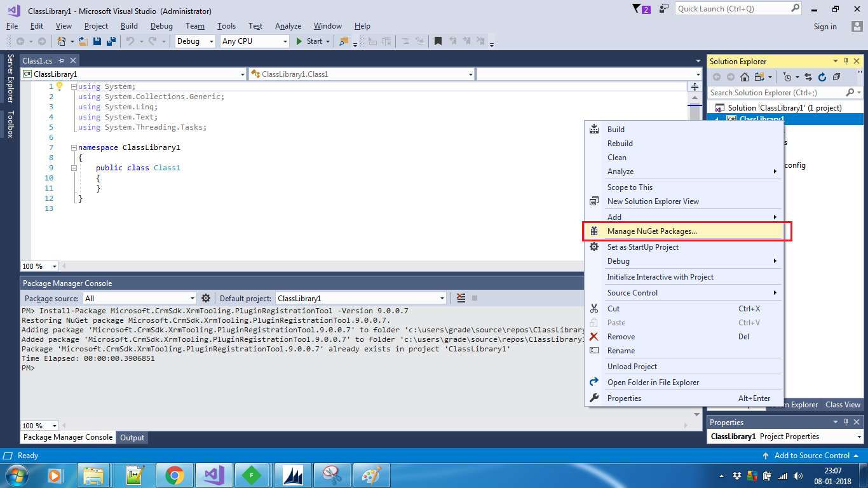Select Rebuild from the context menu
Screen dimensions: 868x488
tap(684, 143)
